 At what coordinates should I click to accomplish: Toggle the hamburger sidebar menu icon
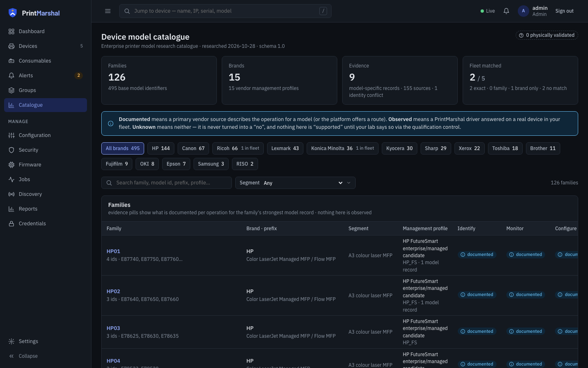[x=108, y=11]
